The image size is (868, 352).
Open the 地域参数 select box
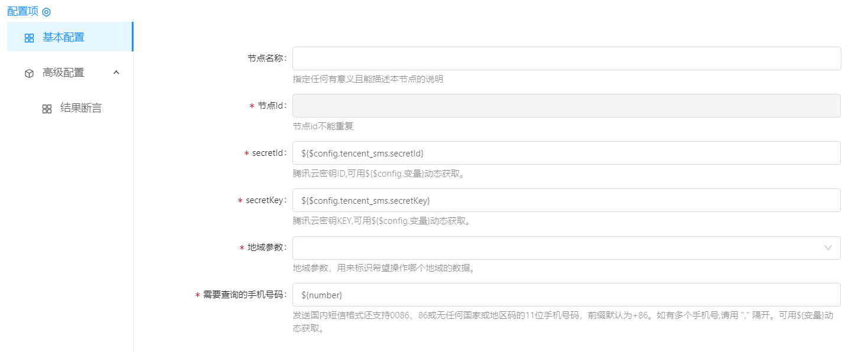555,248
